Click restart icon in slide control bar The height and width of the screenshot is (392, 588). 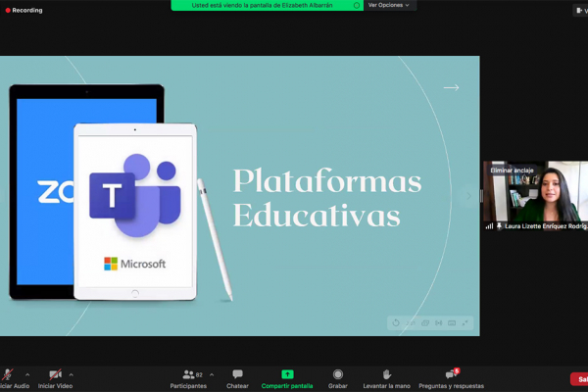(x=396, y=323)
